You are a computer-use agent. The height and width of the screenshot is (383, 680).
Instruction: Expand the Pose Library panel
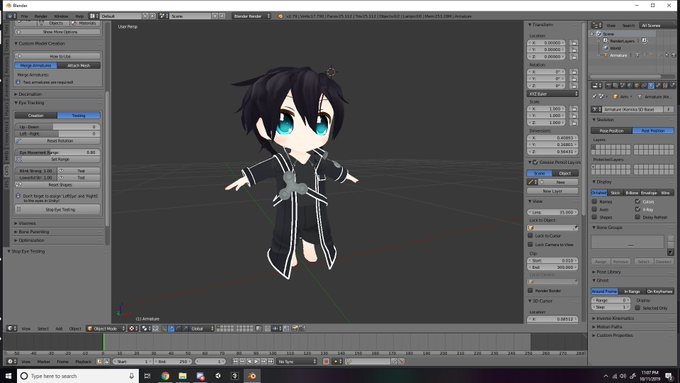pos(607,272)
